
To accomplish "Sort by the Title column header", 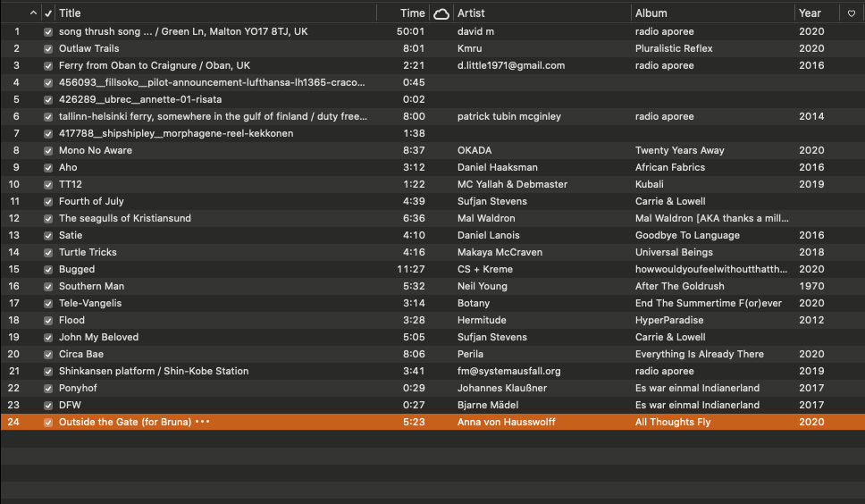I will point(70,13).
